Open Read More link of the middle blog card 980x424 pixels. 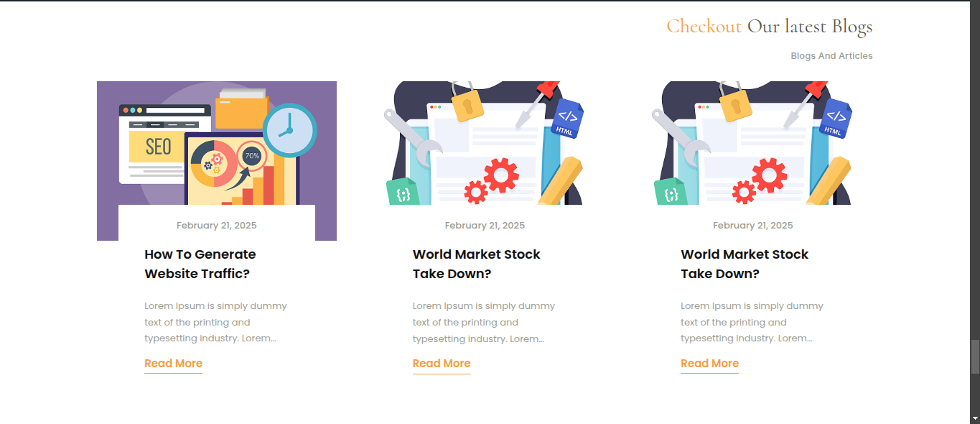pyautogui.click(x=442, y=364)
